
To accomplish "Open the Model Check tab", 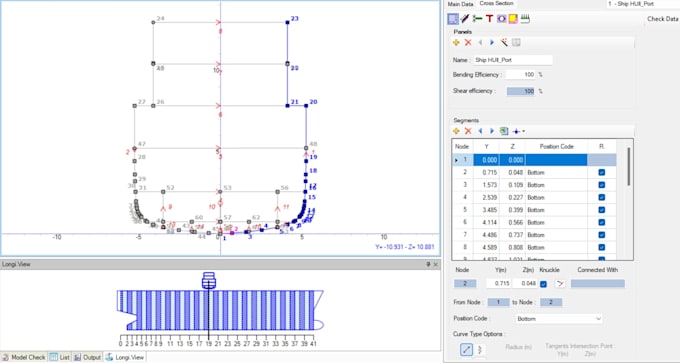I will [x=24, y=357].
